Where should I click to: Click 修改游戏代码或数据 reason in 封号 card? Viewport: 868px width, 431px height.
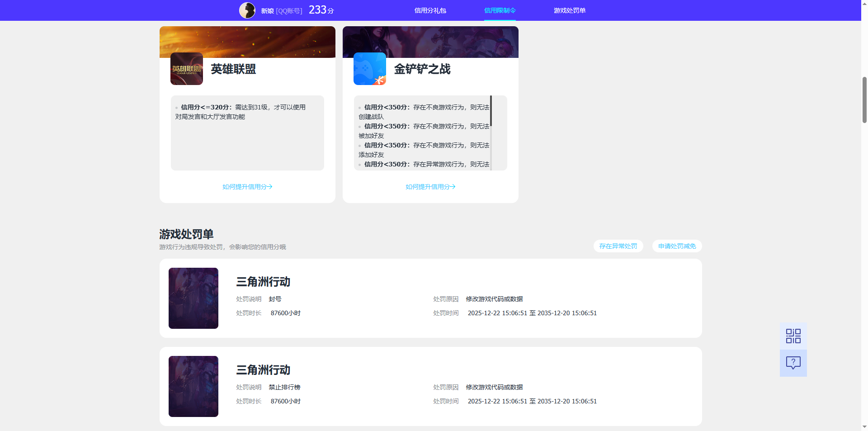[x=494, y=299]
